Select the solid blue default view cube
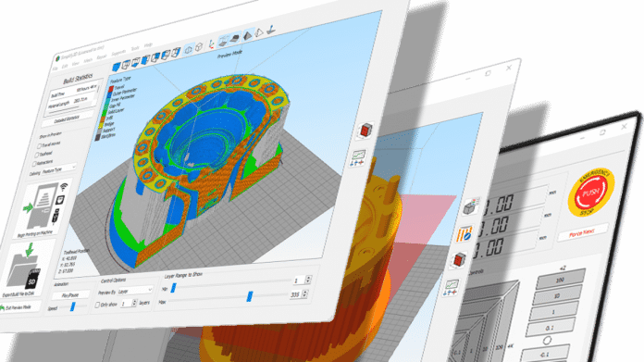644x362 pixels. [117, 66]
